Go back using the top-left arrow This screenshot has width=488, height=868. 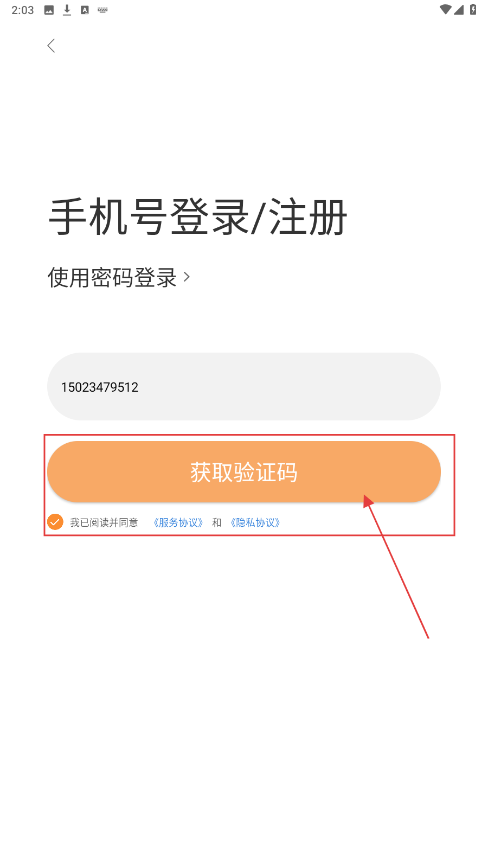[x=51, y=46]
